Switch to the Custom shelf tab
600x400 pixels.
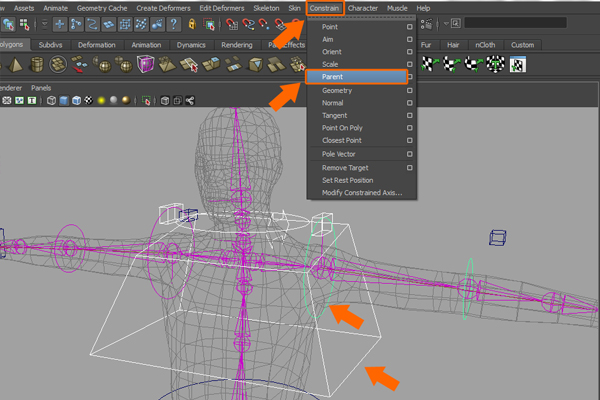522,45
